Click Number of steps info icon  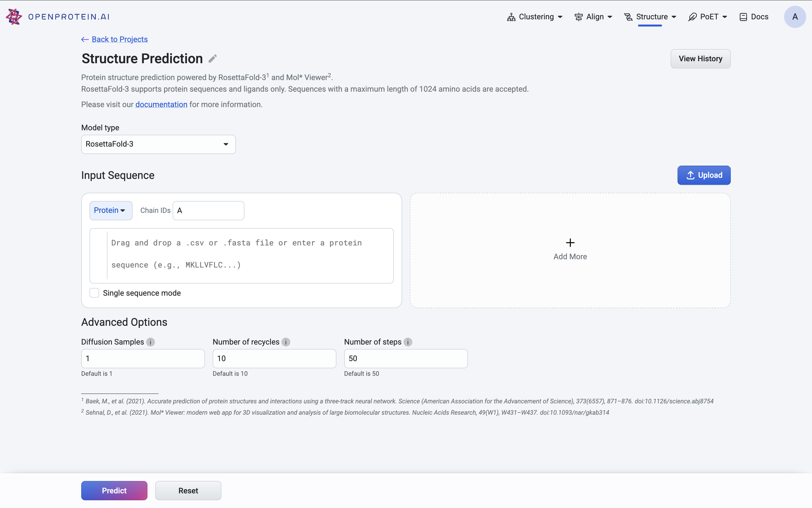point(408,342)
